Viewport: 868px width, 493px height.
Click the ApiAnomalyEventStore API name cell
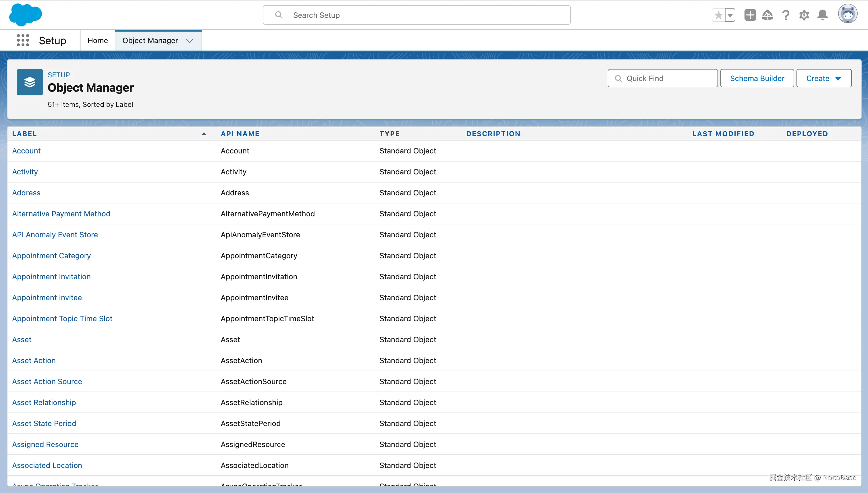click(260, 235)
